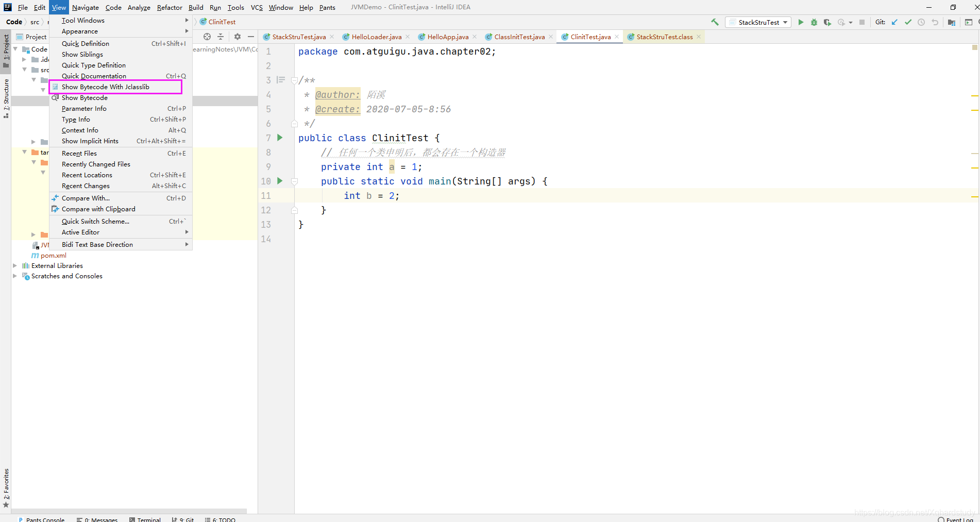Image resolution: width=980 pixels, height=522 pixels.
Task: Click run gutter arrow beside class ClinitTest
Action: (x=280, y=138)
